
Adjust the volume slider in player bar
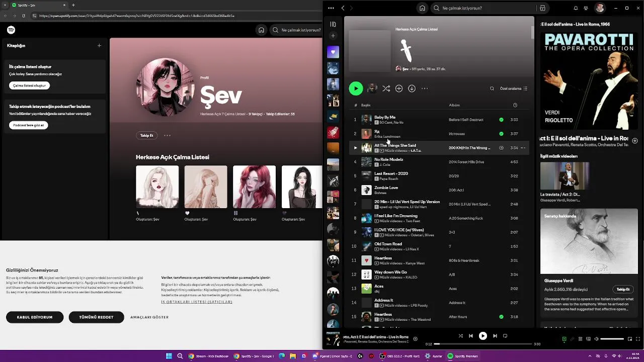(x=612, y=339)
